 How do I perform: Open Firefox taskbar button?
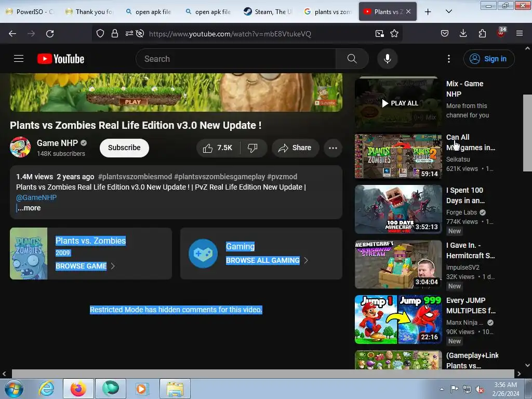pyautogui.click(x=78, y=389)
